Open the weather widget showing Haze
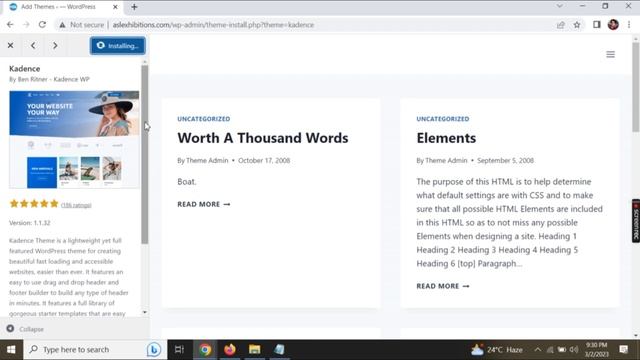The image size is (640, 360). point(497,350)
